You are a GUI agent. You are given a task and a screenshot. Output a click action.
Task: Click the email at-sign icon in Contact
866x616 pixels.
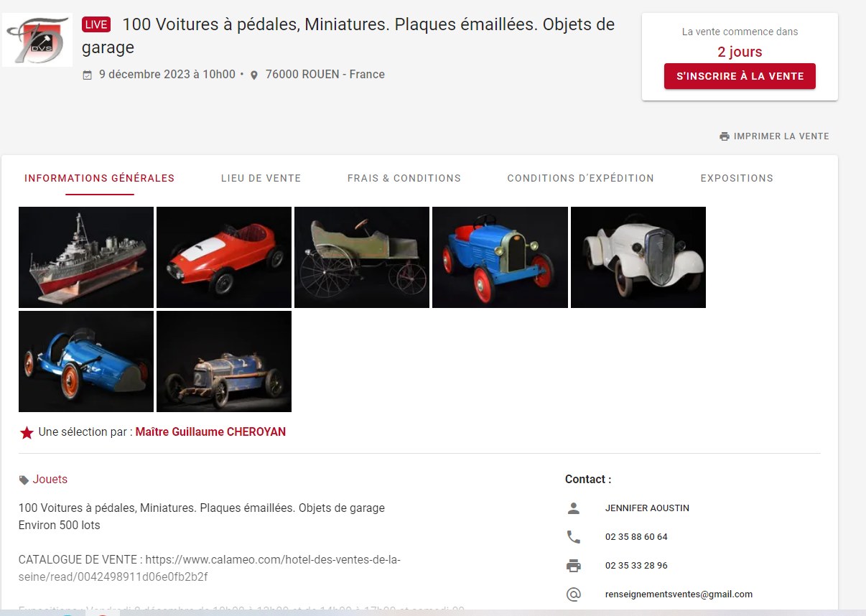pyautogui.click(x=573, y=594)
